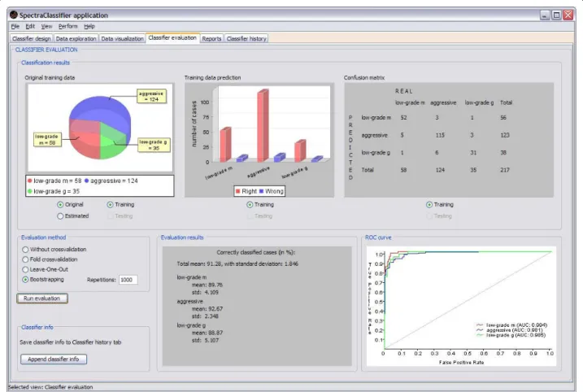The width and height of the screenshot is (583, 392).
Task: Click the red Right legend square
Action: click(238, 191)
